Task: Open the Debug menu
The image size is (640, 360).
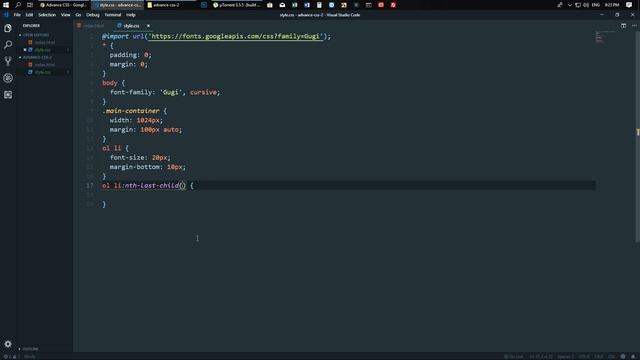Action: tap(93, 15)
